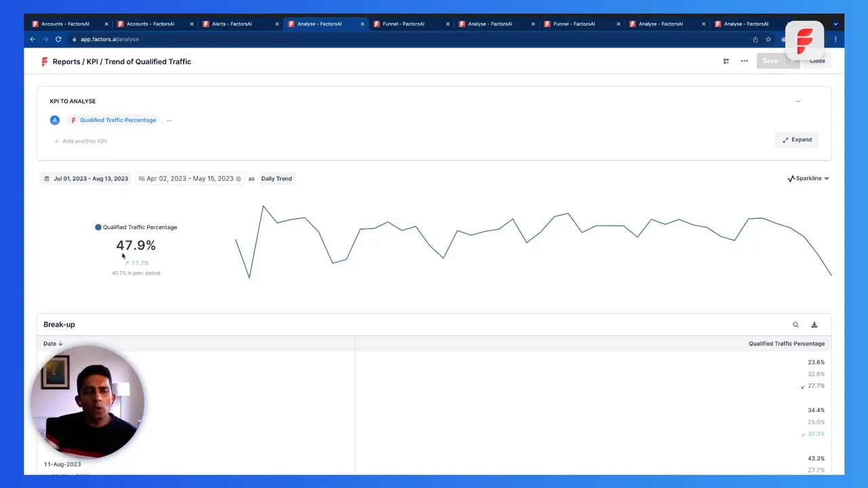The width and height of the screenshot is (868, 488).
Task: Open the Sparkline chart type dropdown
Action: pos(808,178)
